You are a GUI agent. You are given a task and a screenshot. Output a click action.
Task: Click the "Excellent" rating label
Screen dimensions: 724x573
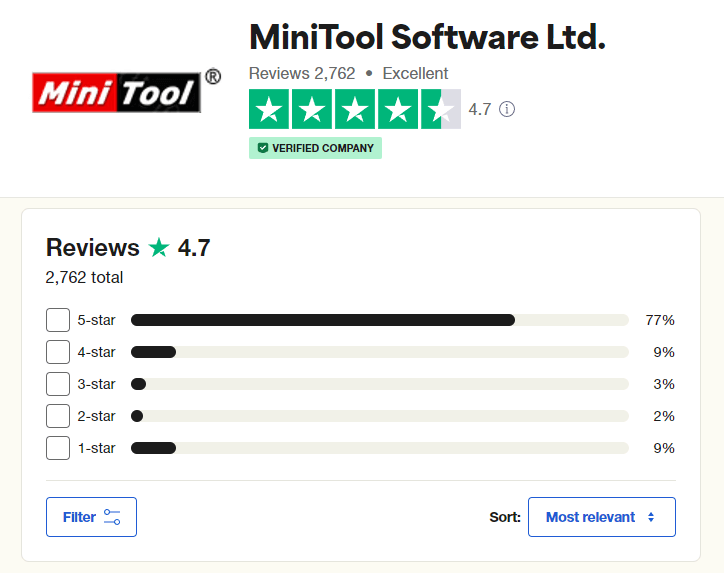pyautogui.click(x=415, y=73)
